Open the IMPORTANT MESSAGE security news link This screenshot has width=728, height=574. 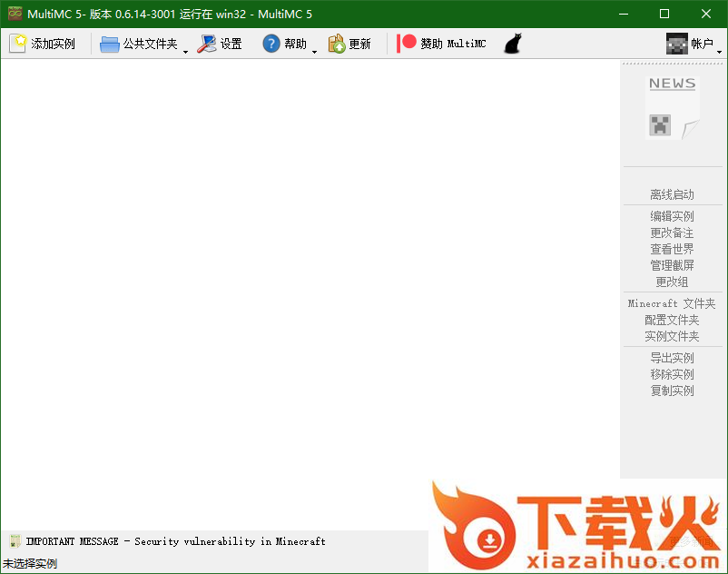pos(175,541)
